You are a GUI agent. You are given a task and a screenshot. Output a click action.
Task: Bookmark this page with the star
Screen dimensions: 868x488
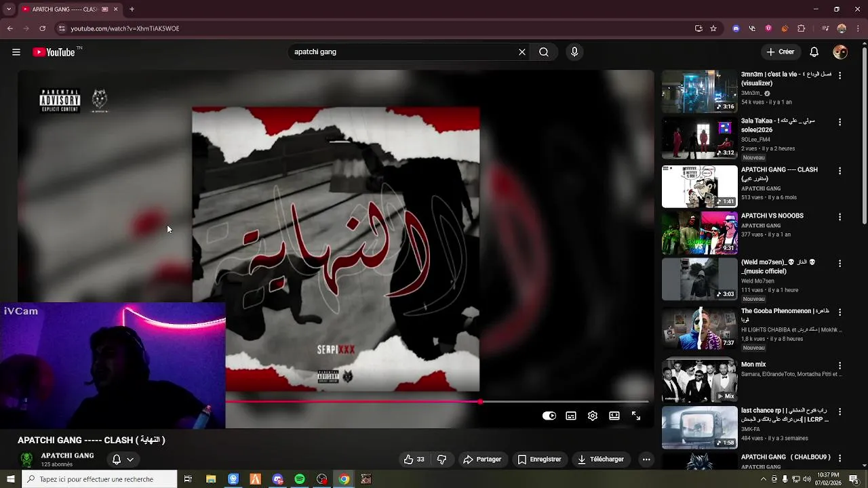713,28
